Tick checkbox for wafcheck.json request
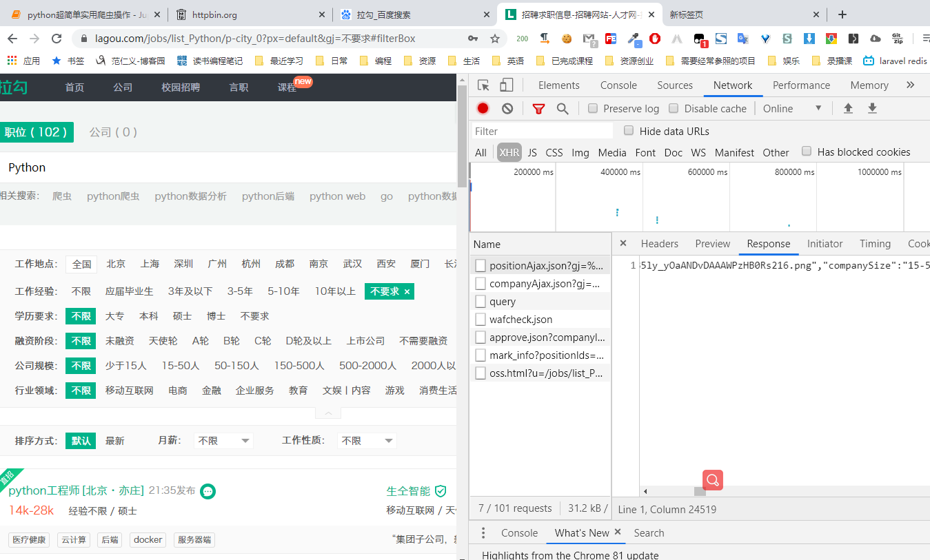 (481, 319)
